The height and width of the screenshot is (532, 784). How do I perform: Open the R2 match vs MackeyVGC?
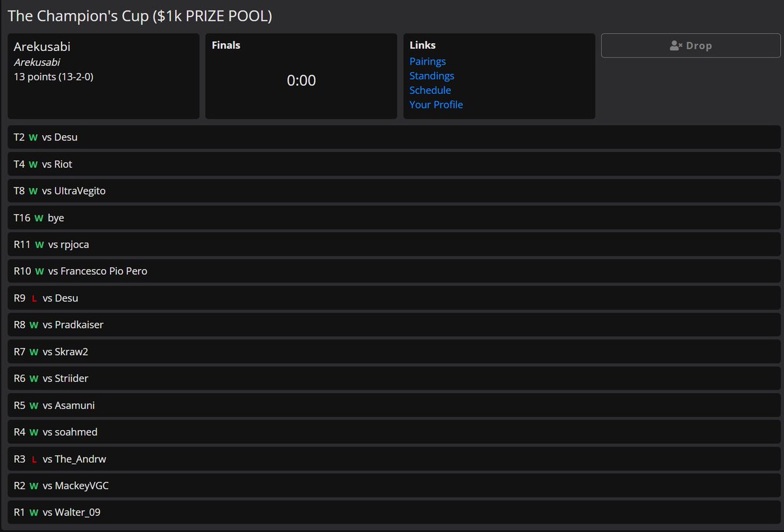coord(394,485)
